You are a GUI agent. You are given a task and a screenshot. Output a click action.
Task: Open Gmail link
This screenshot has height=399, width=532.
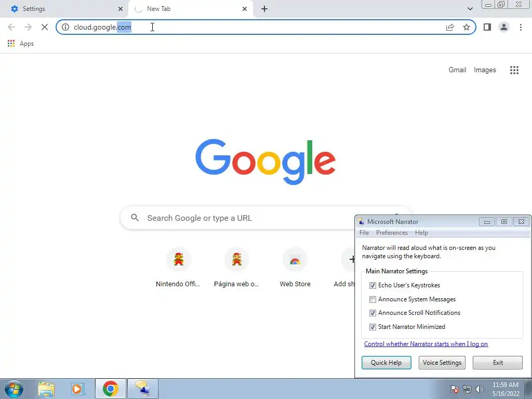(x=457, y=70)
